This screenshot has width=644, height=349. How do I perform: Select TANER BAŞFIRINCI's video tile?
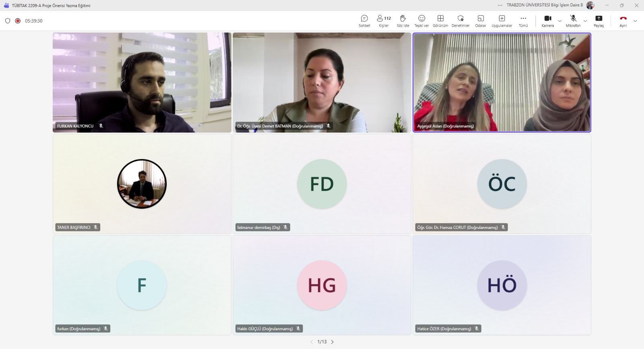click(142, 184)
